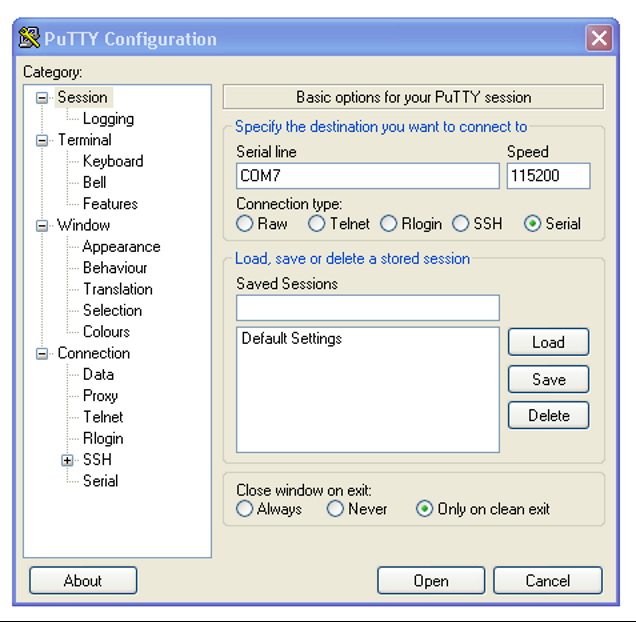Open the Rlogin category in tree
The width and height of the screenshot is (636, 622).
click(103, 439)
